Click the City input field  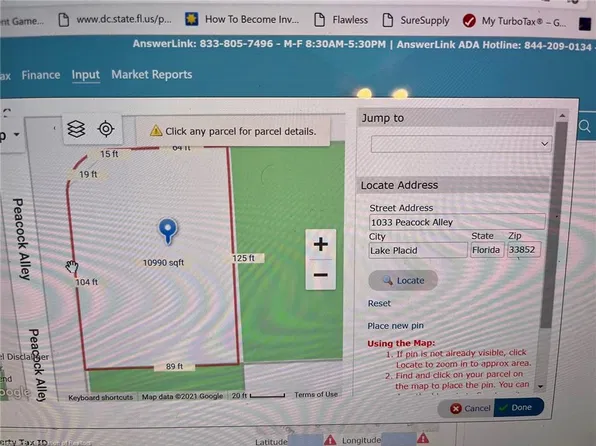pyautogui.click(x=418, y=251)
